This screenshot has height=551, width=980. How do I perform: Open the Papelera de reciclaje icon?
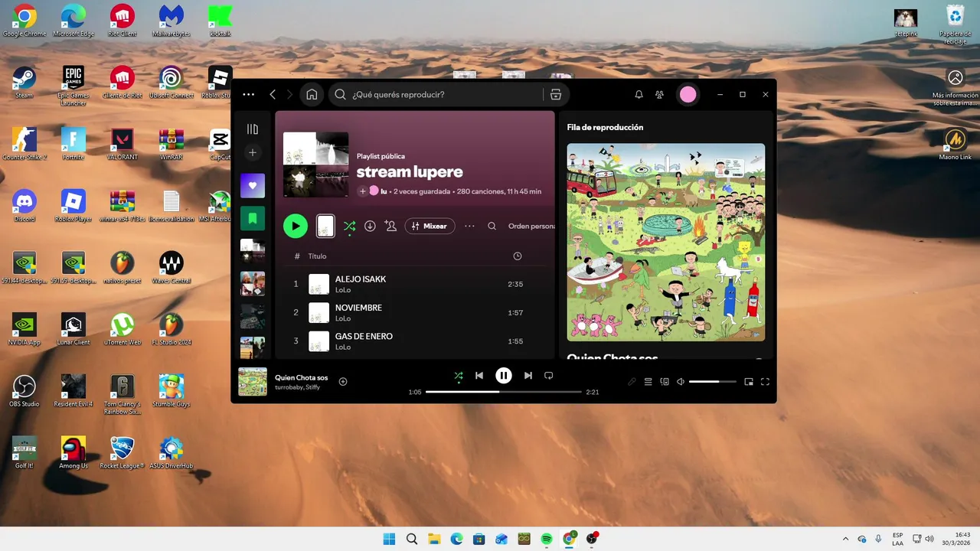pyautogui.click(x=955, y=24)
